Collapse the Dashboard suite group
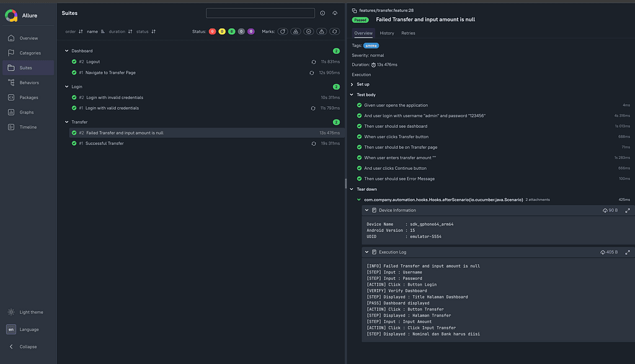 pyautogui.click(x=67, y=51)
